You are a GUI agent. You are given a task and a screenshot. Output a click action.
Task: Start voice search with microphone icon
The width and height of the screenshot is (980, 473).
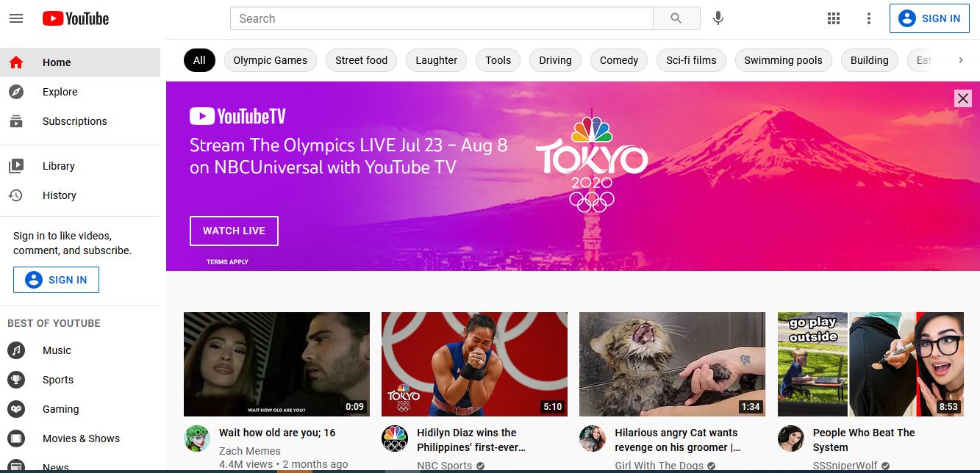(718, 18)
